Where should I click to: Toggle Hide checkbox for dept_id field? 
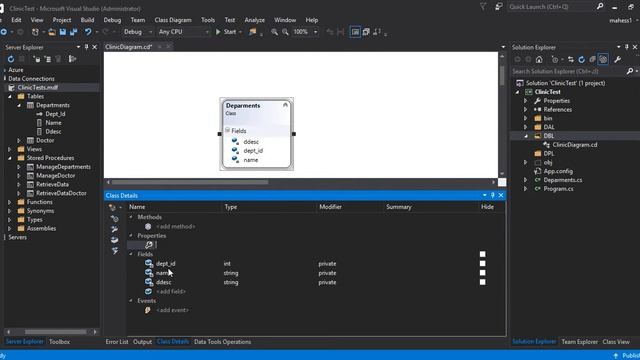[482, 264]
